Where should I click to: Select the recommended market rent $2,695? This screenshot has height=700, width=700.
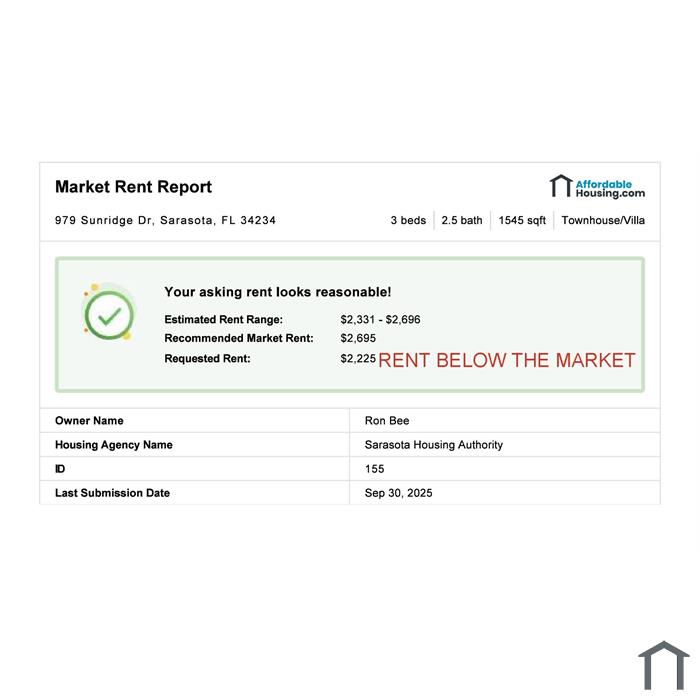(356, 338)
